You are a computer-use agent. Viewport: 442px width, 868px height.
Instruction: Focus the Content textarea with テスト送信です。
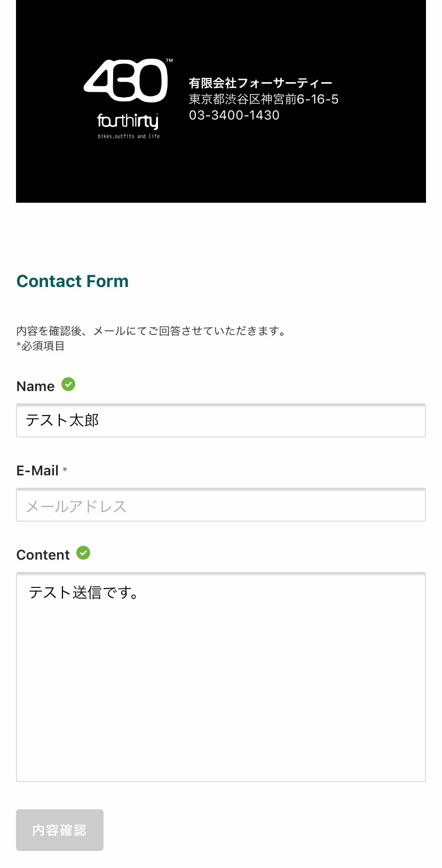[x=221, y=677]
